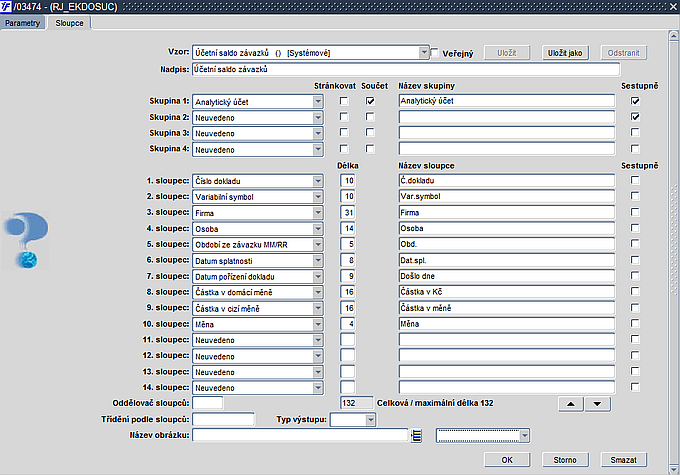Toggle Stránkovat checkbox for Skupina 1
The width and height of the screenshot is (680, 475).
pyautogui.click(x=345, y=101)
